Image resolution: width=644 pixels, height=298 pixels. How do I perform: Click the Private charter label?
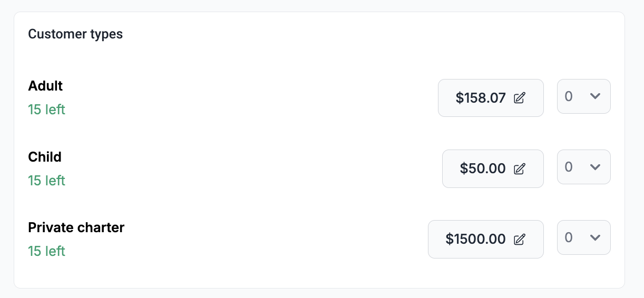tap(76, 227)
